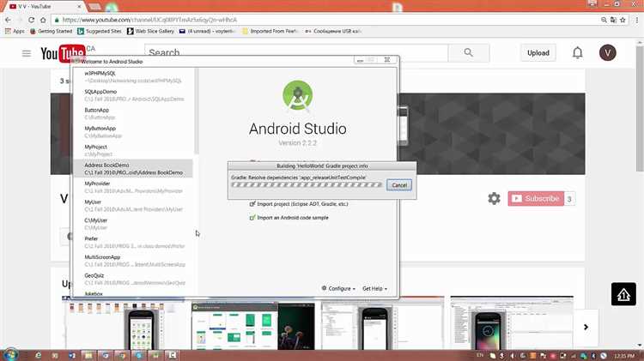Viewport: 644px width, 361px height.
Task: Open second uploads thumbnail with green screens
Action: 253,326
